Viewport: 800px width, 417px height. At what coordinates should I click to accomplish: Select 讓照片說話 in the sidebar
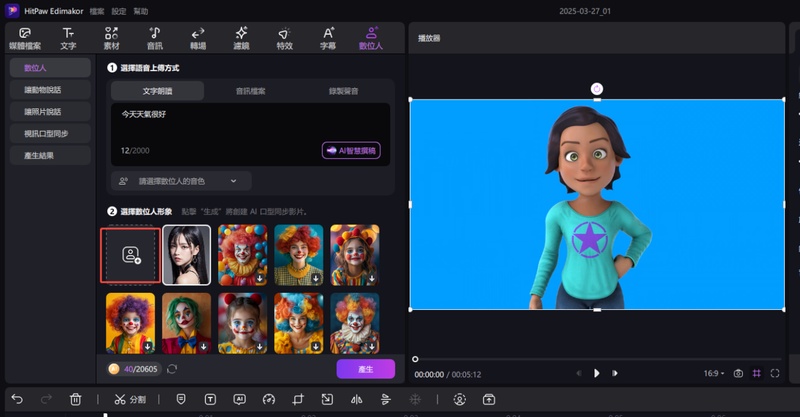point(50,112)
